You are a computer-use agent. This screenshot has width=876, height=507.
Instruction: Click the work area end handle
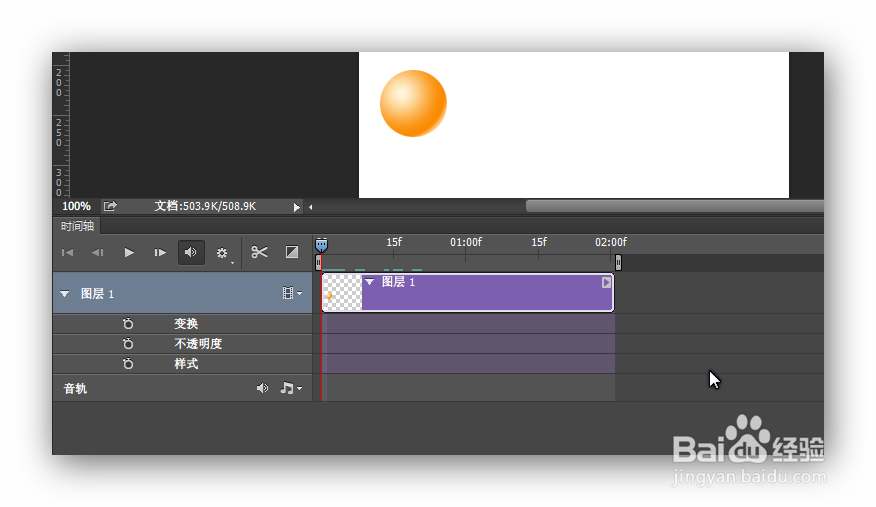[618, 262]
